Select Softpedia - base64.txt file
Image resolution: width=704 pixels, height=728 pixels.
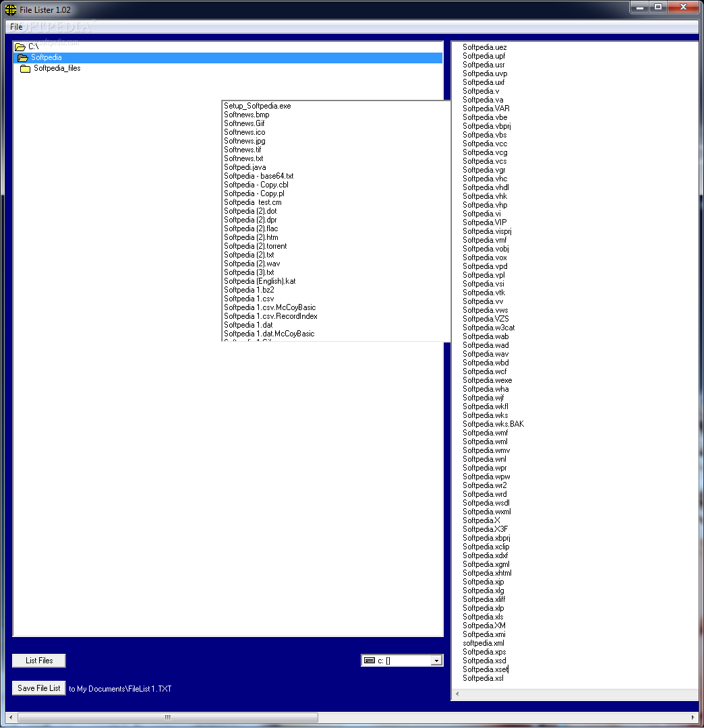(259, 177)
